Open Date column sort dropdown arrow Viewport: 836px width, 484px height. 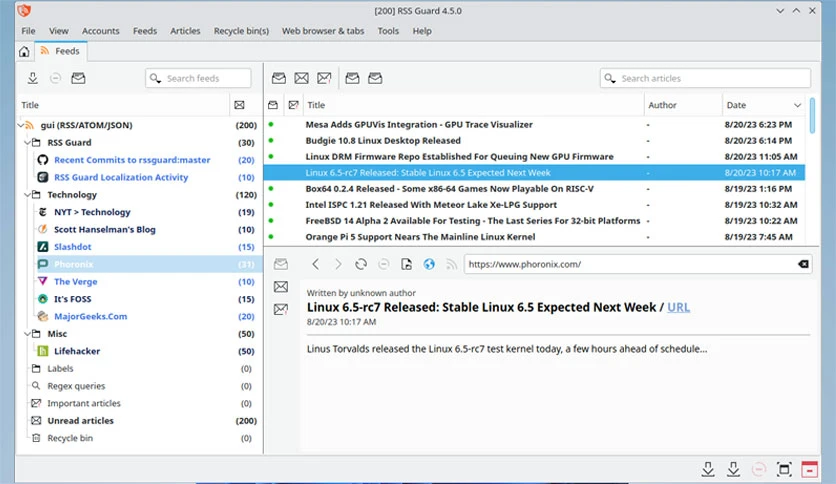(797, 105)
